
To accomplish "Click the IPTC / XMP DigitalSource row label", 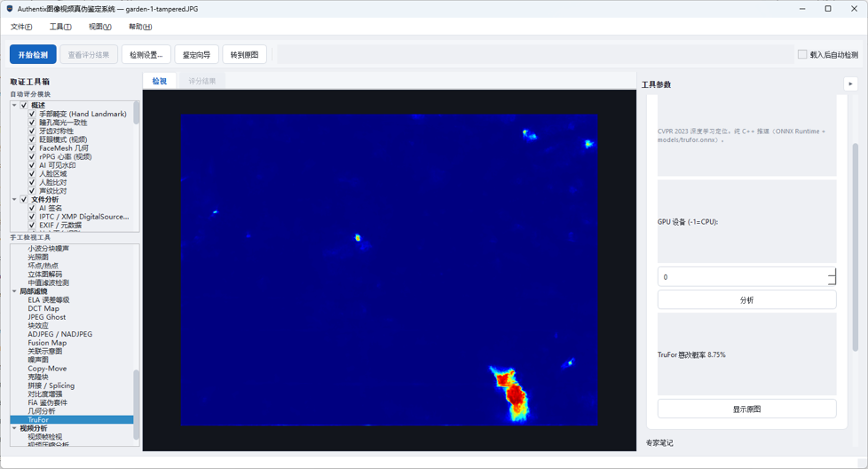I will pyautogui.click(x=84, y=217).
